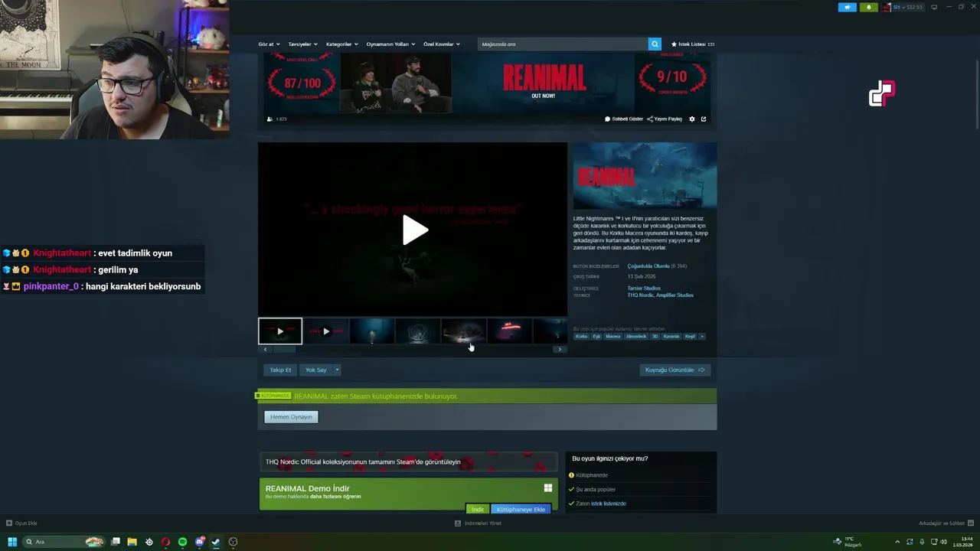Expand the Yok Say dropdown arrow

(337, 370)
